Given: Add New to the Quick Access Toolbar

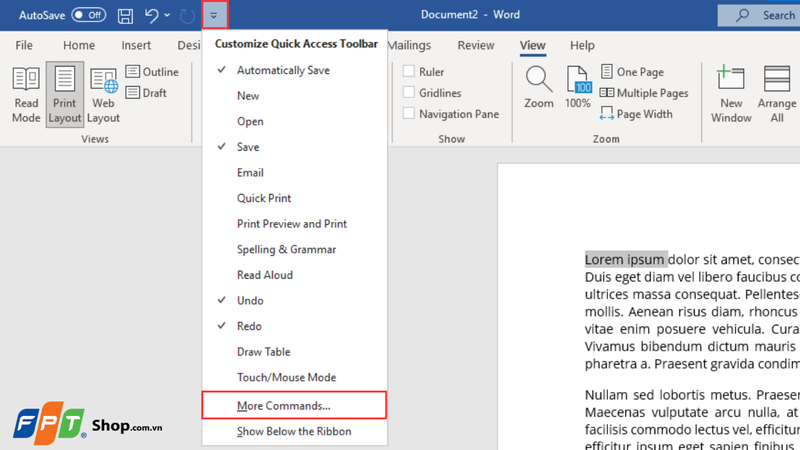Looking at the screenshot, I should pyautogui.click(x=294, y=96).
